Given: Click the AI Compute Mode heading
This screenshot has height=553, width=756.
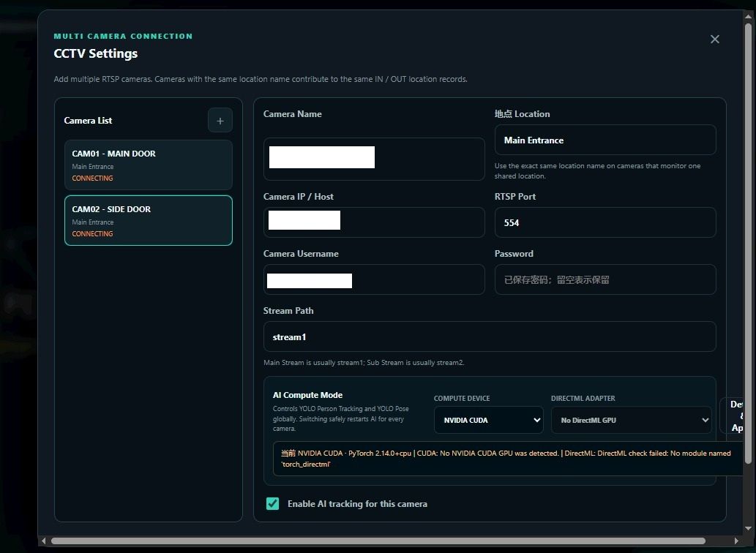Looking at the screenshot, I should click(307, 395).
